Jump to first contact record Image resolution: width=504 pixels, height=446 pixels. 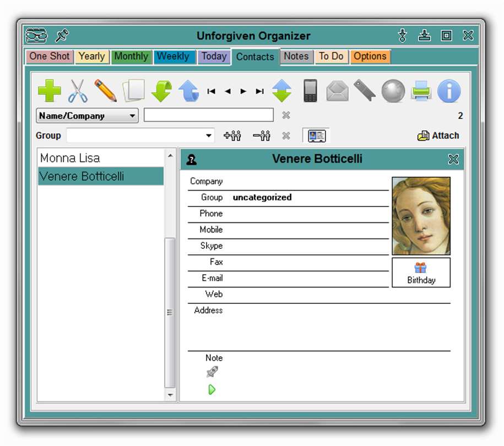(211, 91)
